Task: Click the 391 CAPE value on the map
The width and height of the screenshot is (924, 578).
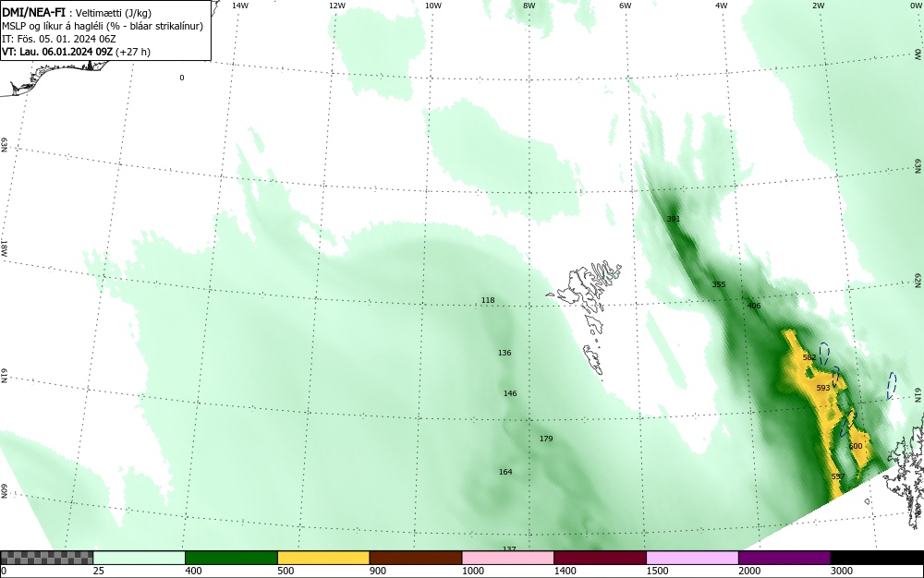Action: point(674,219)
